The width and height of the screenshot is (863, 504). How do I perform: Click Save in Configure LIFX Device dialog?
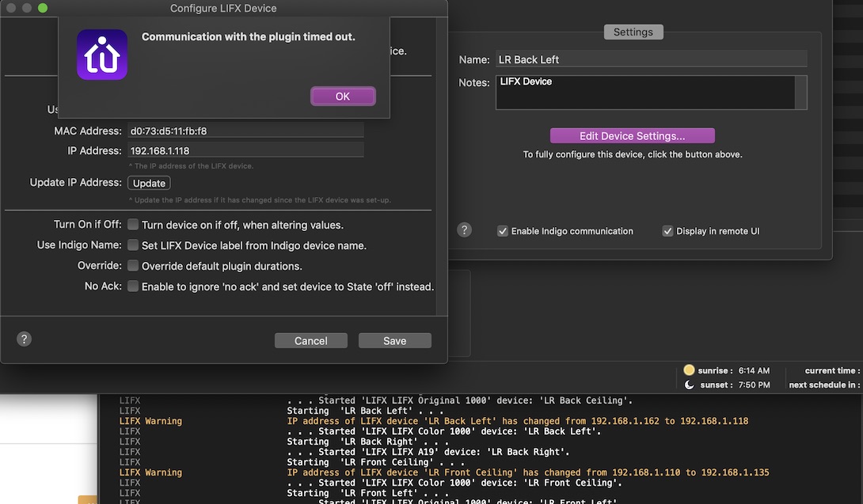point(394,340)
